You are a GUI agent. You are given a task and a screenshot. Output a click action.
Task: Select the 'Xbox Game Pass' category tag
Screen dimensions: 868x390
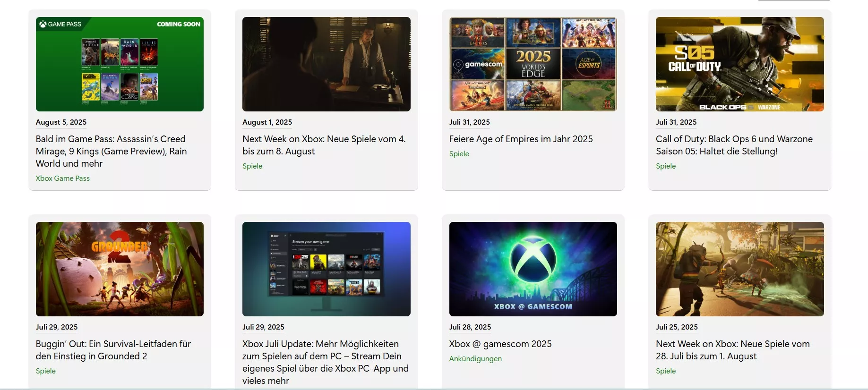62,178
